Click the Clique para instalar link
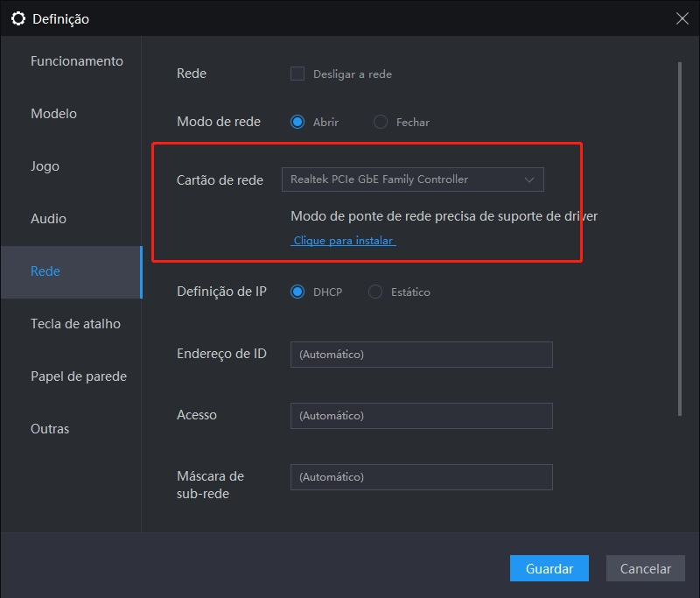The width and height of the screenshot is (700, 598). (342, 240)
